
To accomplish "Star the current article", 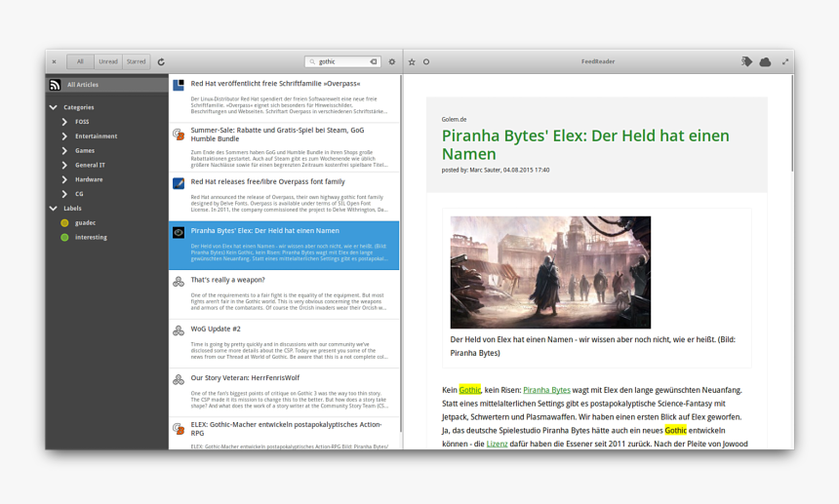I will [412, 62].
